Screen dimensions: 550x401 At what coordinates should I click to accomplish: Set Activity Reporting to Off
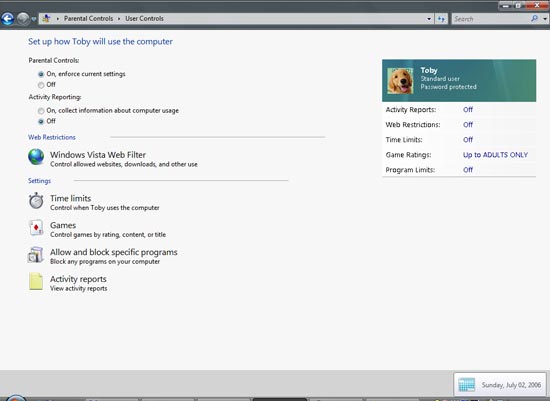[41, 121]
